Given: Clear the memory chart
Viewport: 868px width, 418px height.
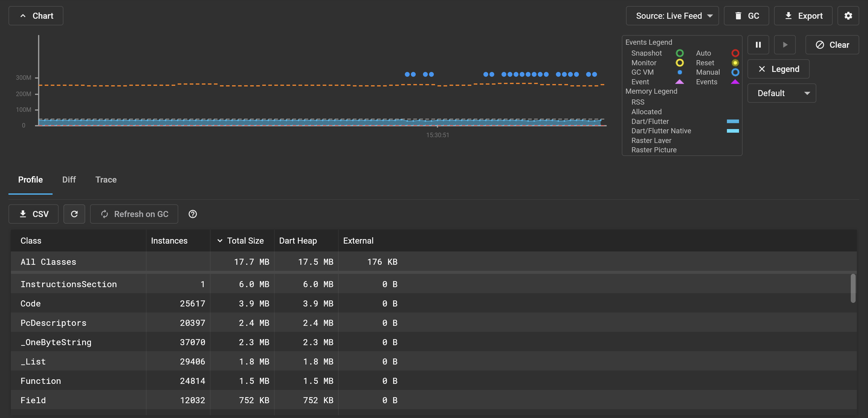Looking at the screenshot, I should [x=832, y=45].
